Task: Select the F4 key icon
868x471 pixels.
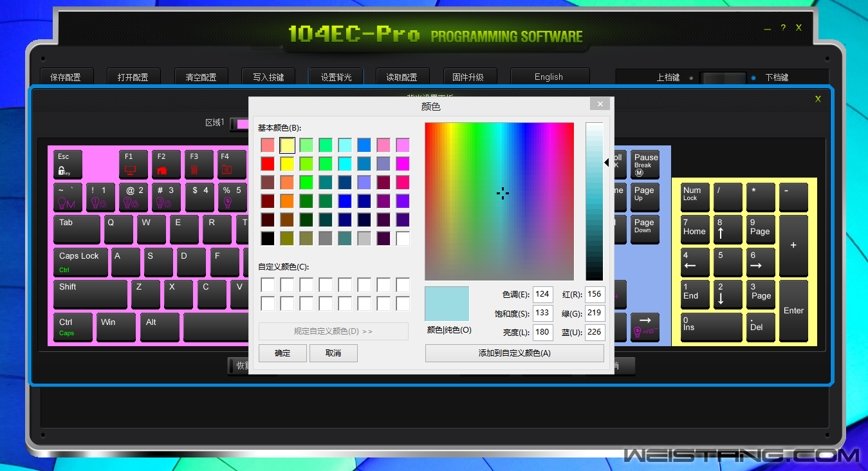Action: (232, 165)
